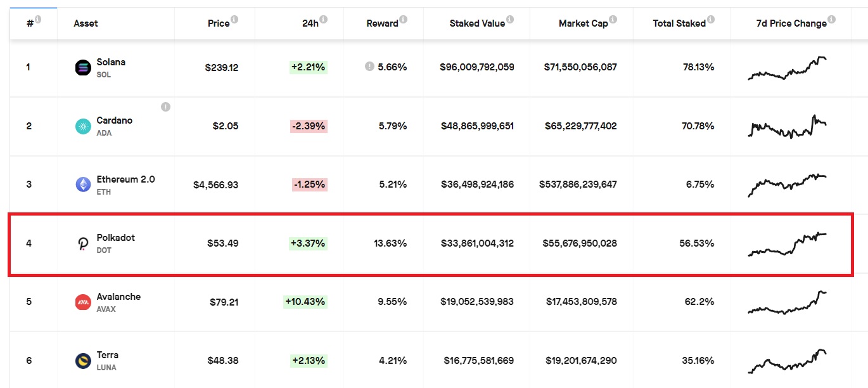Screen dimensions: 868x388
Task: View Ethereum 2.0's 7d price sparkline
Action: click(788, 185)
